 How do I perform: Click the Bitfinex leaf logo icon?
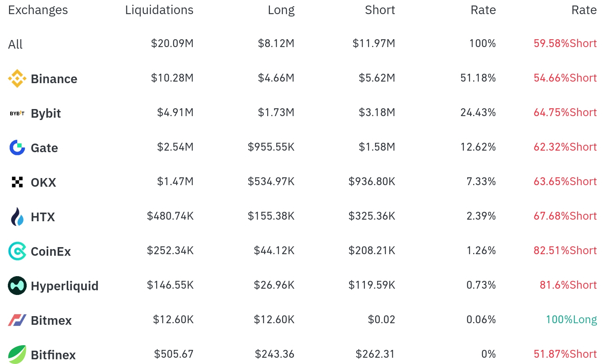(17, 355)
